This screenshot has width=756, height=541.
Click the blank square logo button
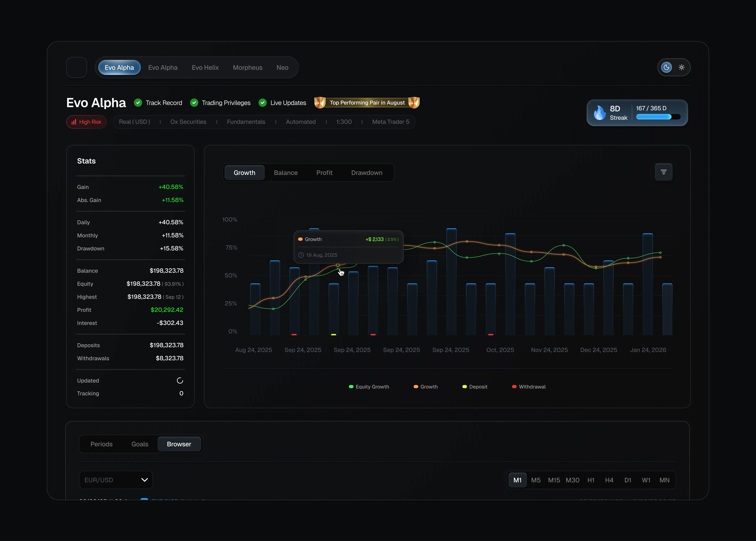77,67
